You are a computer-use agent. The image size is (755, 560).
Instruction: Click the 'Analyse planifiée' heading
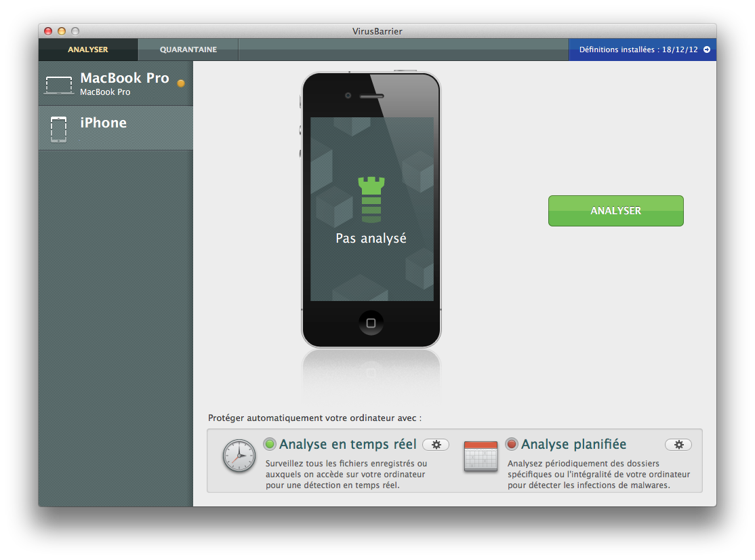coord(573,444)
